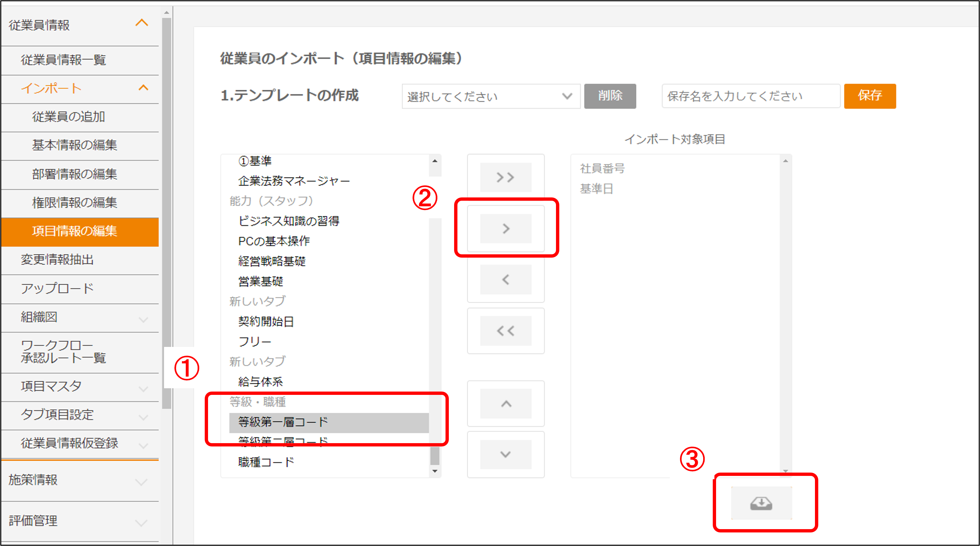Click the move-all-right double arrow button

tap(505, 177)
